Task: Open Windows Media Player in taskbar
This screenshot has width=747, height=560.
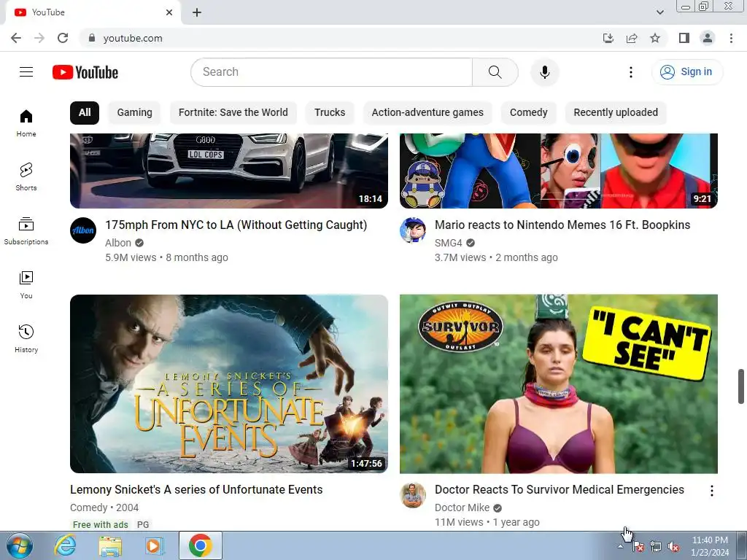Action: click(x=155, y=545)
